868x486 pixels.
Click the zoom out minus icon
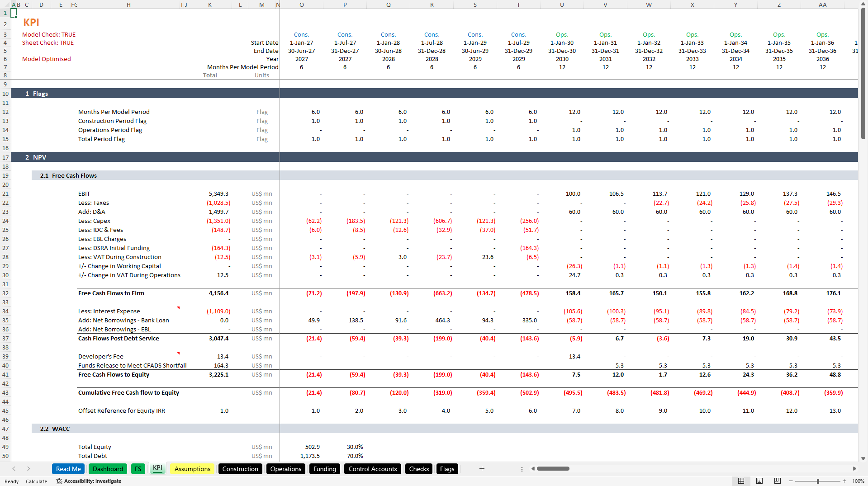pyautogui.click(x=791, y=481)
